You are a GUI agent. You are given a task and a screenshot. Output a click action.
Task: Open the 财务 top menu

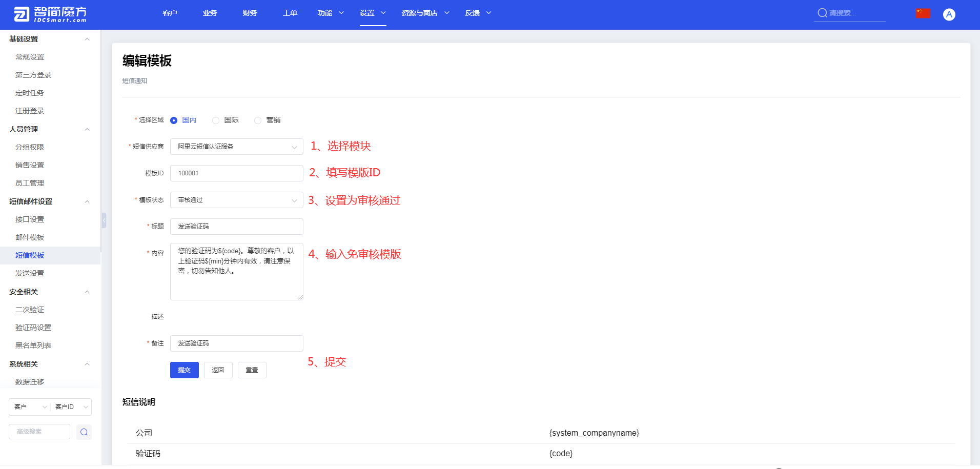click(250, 13)
